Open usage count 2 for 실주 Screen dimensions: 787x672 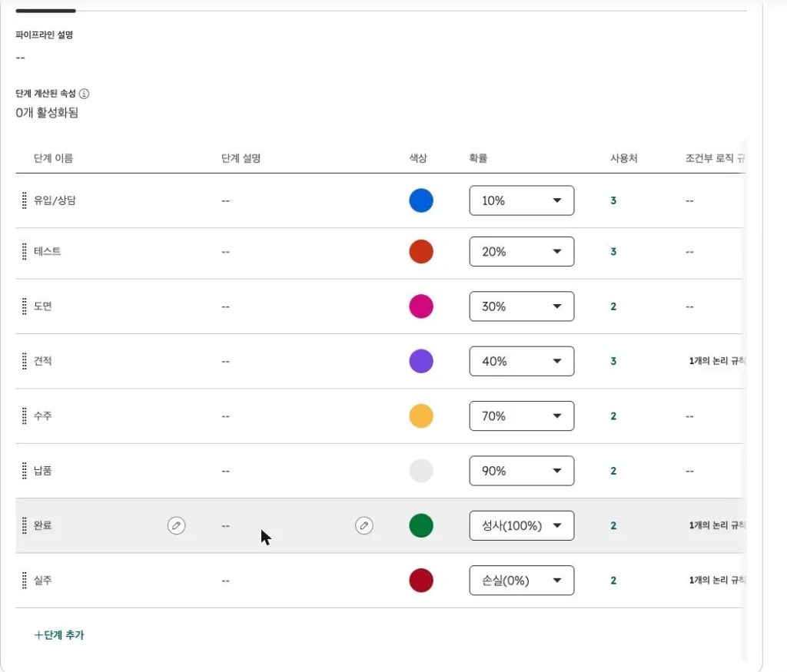[x=613, y=581]
